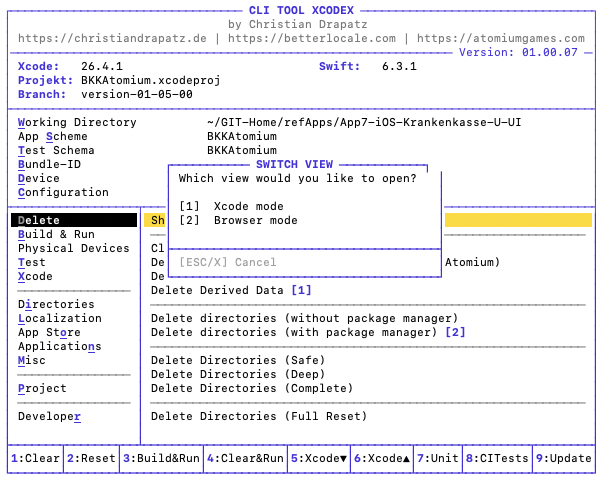Click BKKAtomium App Scheme value
602x479 pixels.
click(242, 136)
